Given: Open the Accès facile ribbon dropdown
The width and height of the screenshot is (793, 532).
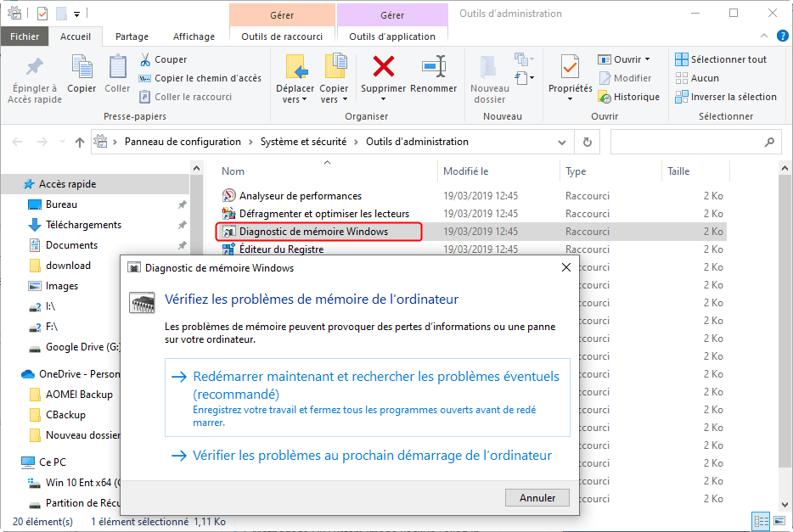Looking at the screenshot, I should [x=524, y=78].
